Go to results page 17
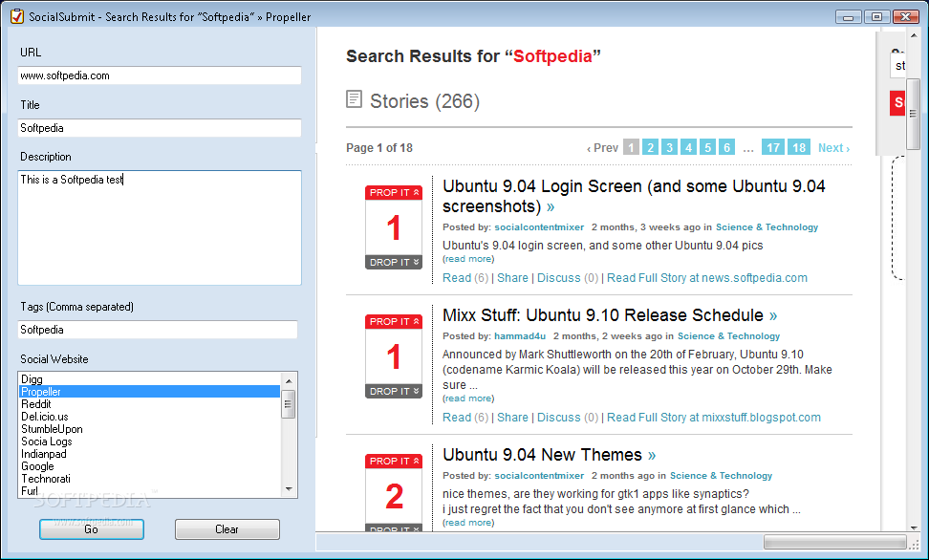Screen dimensions: 929x560 pyautogui.click(x=773, y=147)
